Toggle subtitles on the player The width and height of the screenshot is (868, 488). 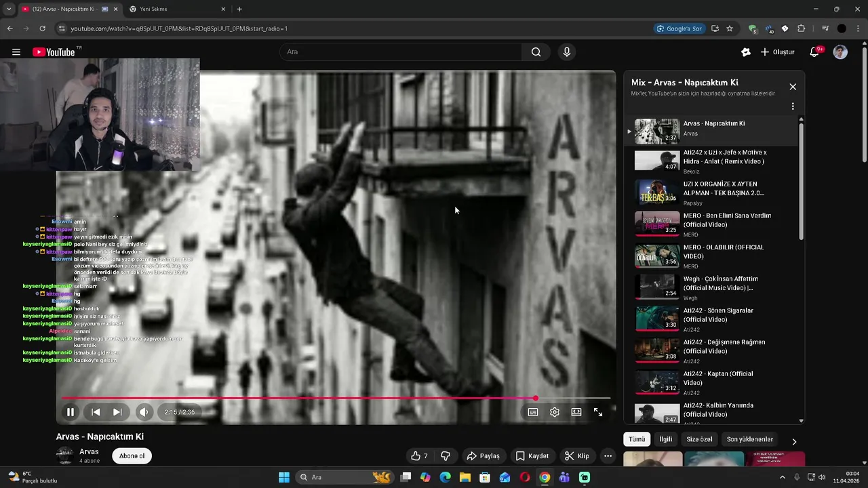(533, 412)
